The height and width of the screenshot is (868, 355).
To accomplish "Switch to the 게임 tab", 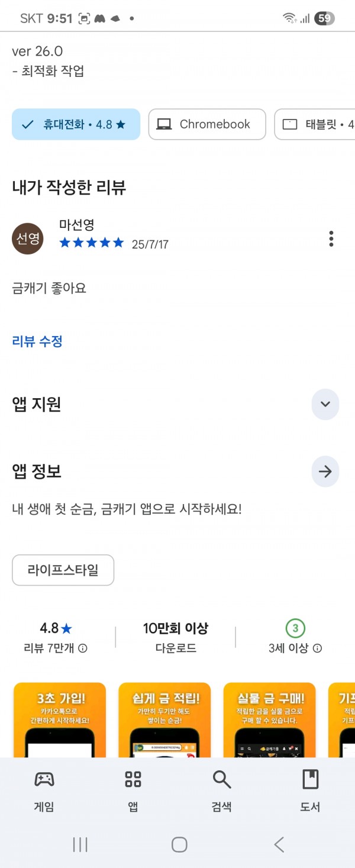I will pos(44,790).
